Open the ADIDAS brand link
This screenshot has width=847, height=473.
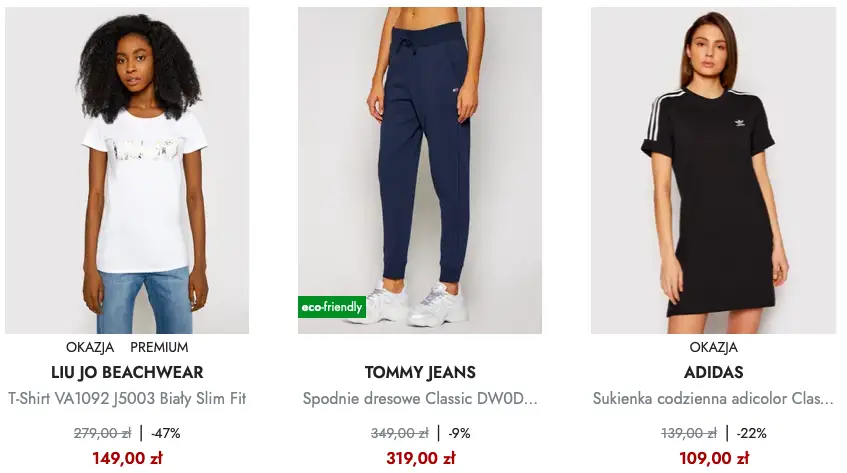tap(713, 373)
